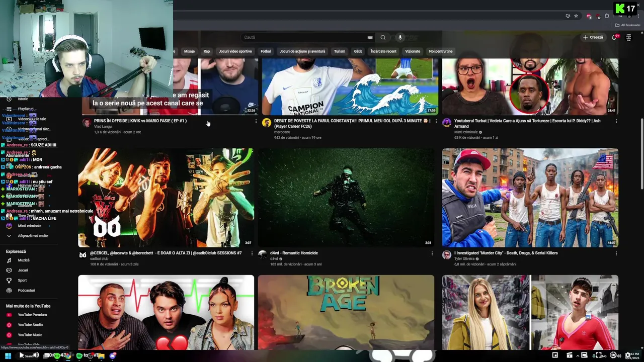Open the All Bookmarks folder
This screenshot has width=644, height=362.
(627, 25)
